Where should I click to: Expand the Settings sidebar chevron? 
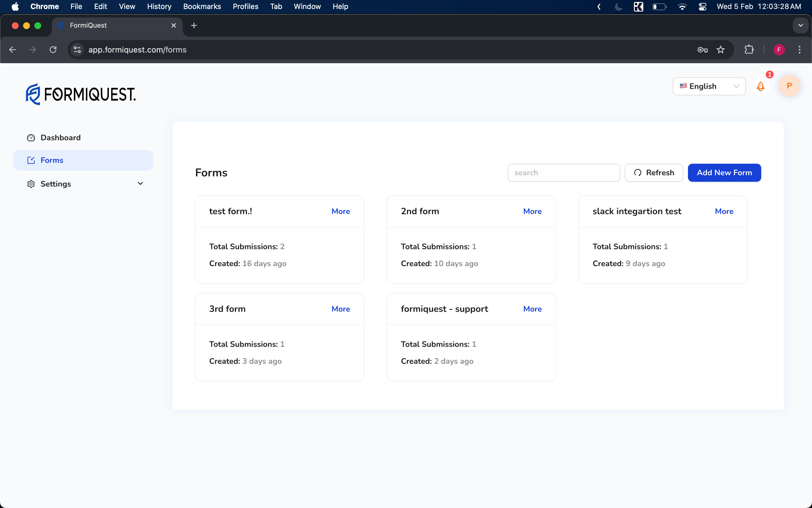pos(140,183)
